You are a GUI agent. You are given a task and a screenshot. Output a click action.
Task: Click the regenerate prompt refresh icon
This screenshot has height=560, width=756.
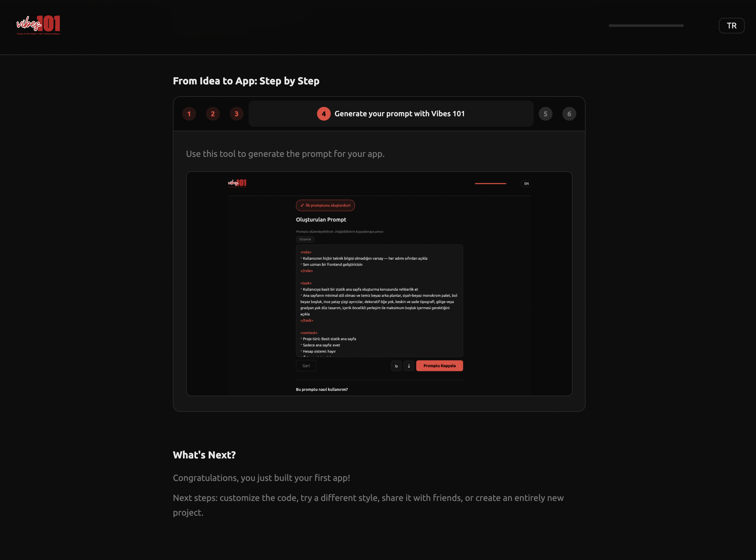[396, 366]
